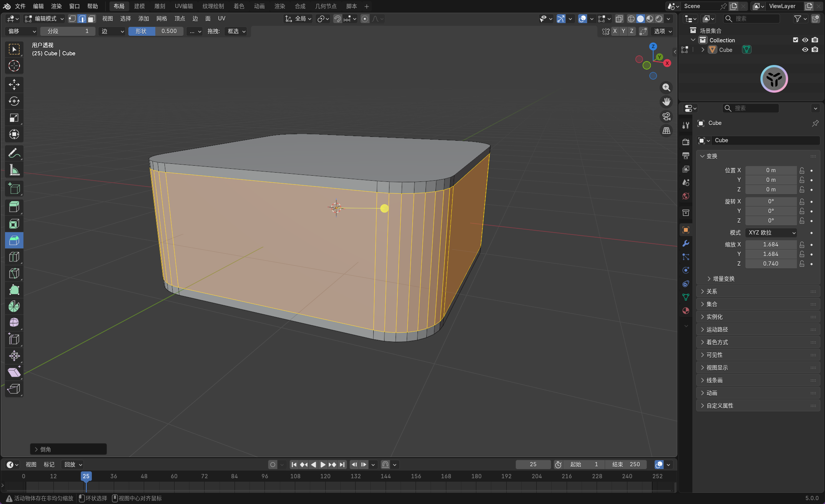This screenshot has width=825, height=504.
Task: Open the Modifiers properties tab
Action: [686, 243]
